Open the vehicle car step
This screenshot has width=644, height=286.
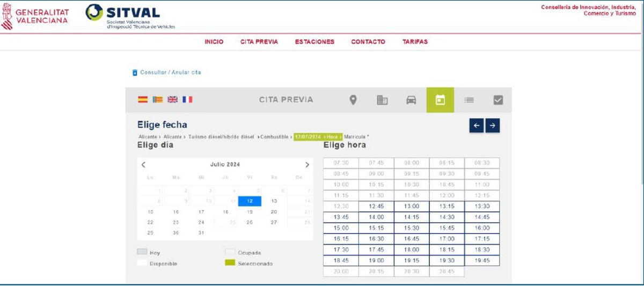(411, 100)
